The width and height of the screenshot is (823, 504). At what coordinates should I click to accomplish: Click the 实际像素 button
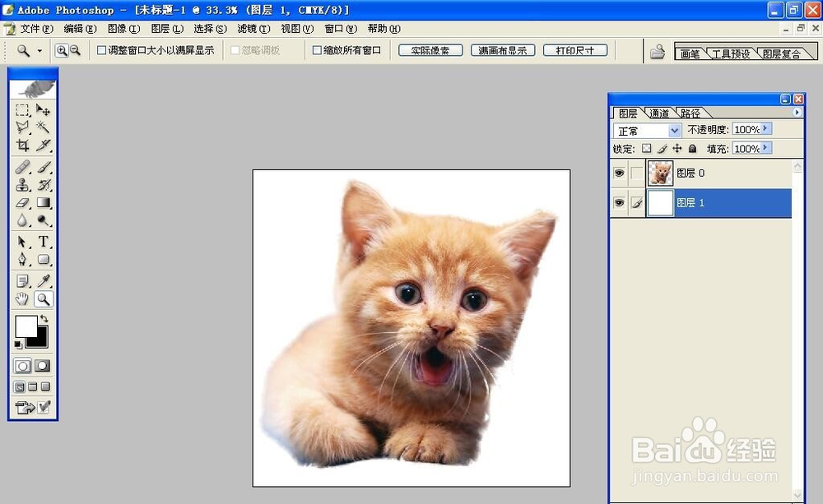[430, 49]
